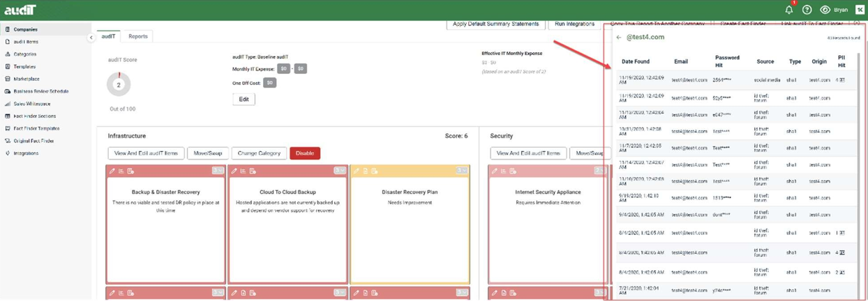Click the list icon on Backup & Disaster Recovery card
This screenshot has height=301, width=868.
coord(121,171)
